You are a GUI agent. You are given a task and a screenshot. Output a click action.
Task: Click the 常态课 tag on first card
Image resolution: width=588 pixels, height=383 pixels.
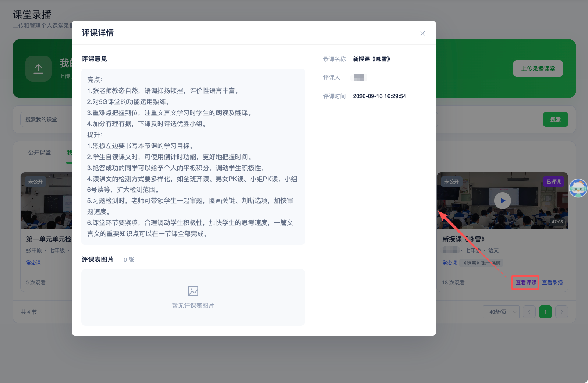(x=33, y=262)
